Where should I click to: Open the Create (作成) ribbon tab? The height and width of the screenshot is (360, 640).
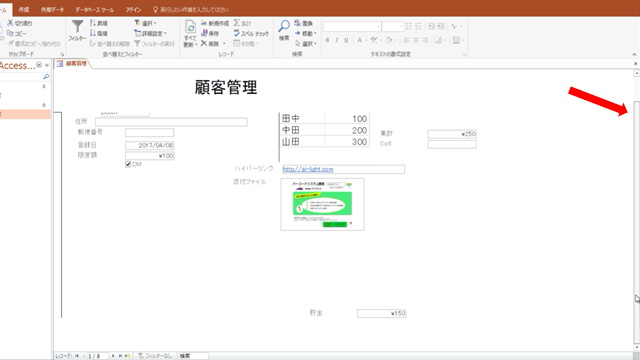24,9
